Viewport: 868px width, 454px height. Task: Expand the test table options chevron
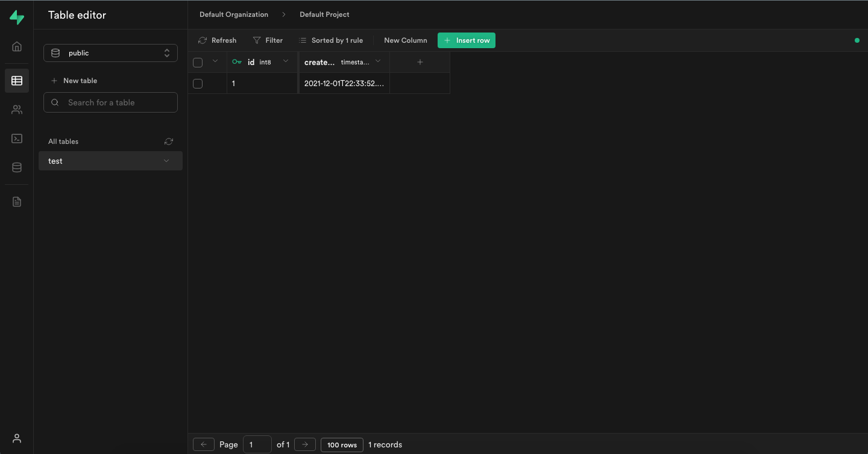[x=166, y=161]
